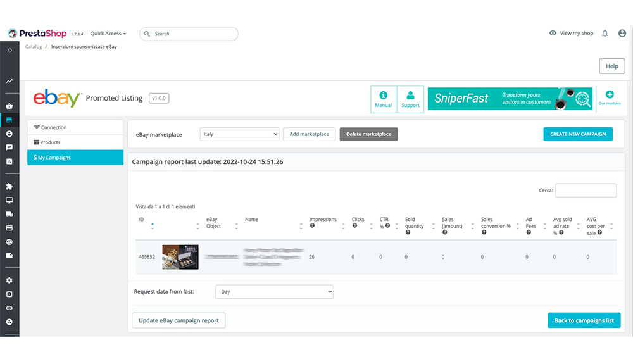Open the Shipping truck sidebar icon

(9, 214)
